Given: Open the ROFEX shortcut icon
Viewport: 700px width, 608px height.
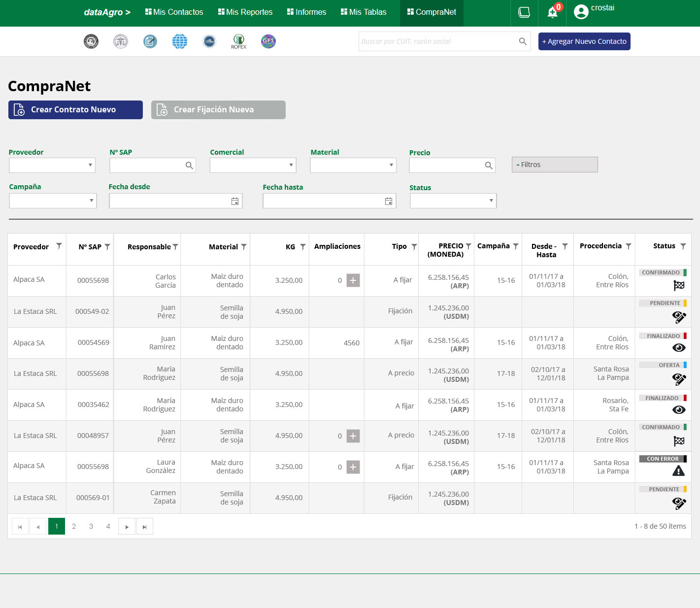Looking at the screenshot, I should pos(239,41).
